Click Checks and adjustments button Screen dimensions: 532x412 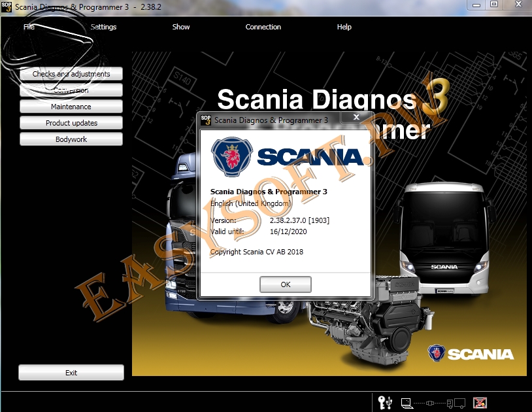point(71,74)
